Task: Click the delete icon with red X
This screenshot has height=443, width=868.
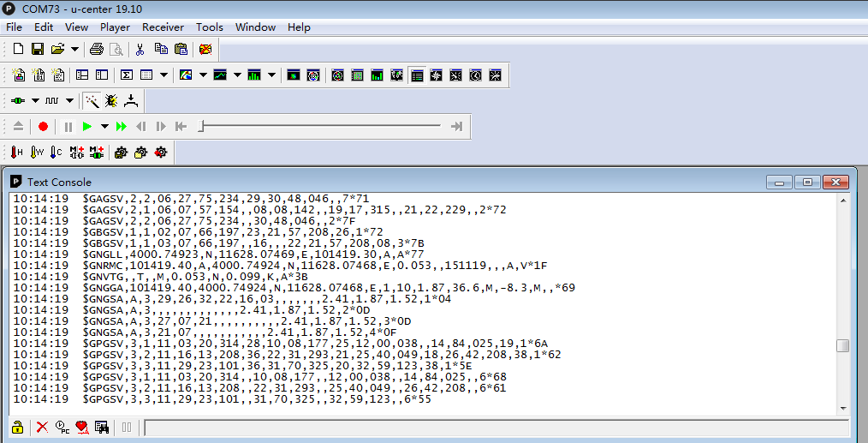Action: click(x=205, y=49)
